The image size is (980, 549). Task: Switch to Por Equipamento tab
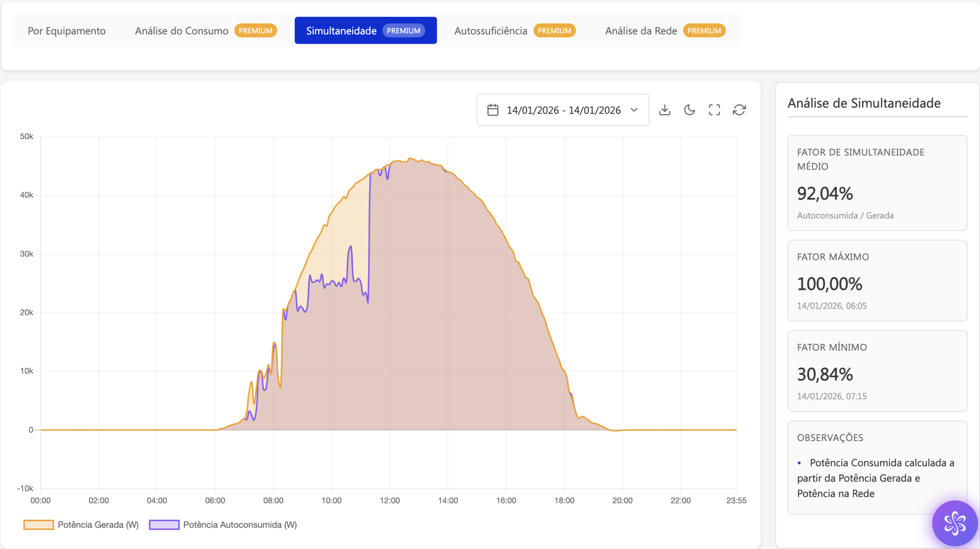[67, 31]
